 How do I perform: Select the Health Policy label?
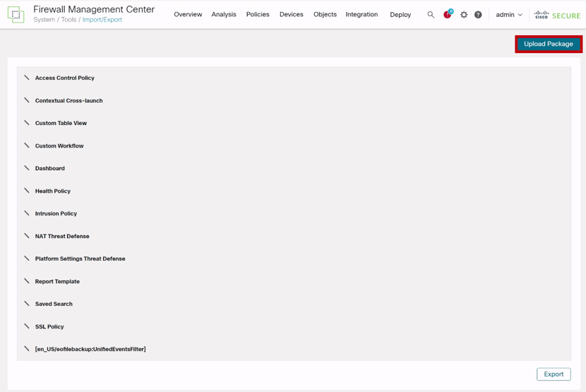click(53, 191)
